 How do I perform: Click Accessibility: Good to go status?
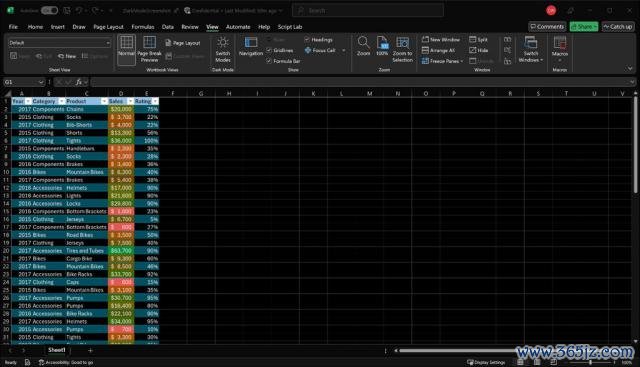[66, 362]
